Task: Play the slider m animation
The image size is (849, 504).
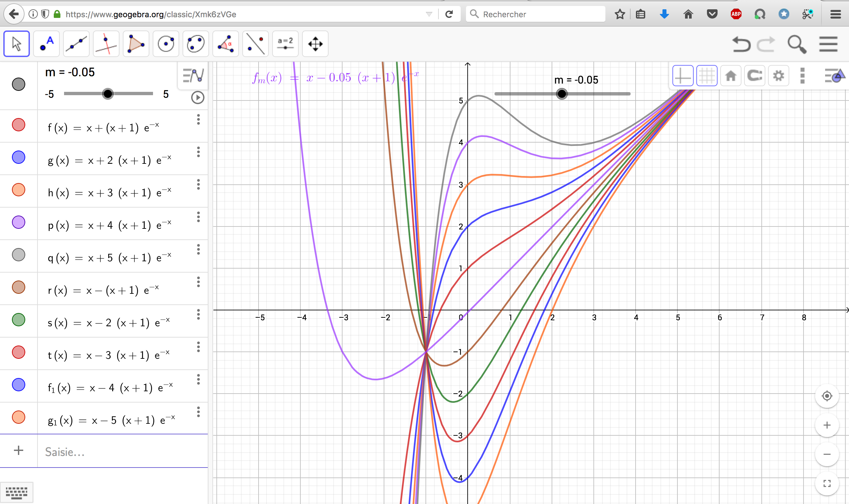Action: [197, 98]
